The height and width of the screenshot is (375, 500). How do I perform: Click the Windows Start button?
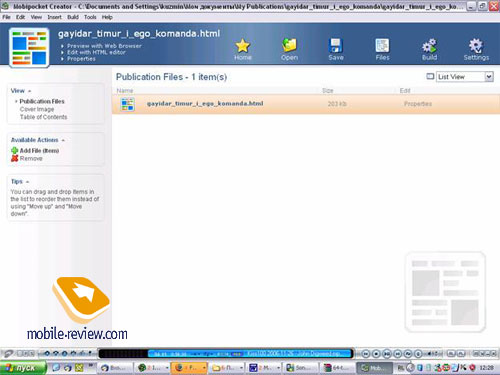click(x=23, y=368)
